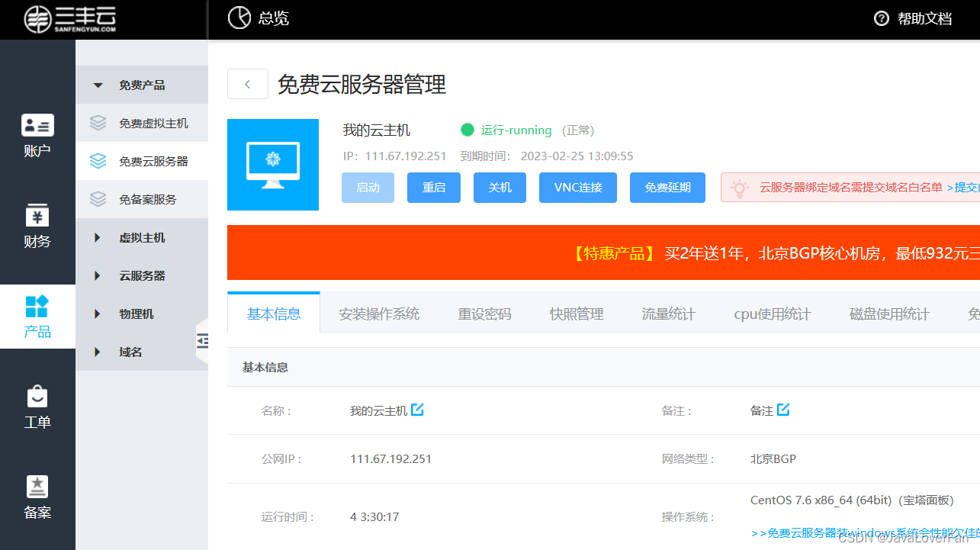The height and width of the screenshot is (550, 980).
Task: Click the lightbulb tip icon
Action: (x=738, y=187)
